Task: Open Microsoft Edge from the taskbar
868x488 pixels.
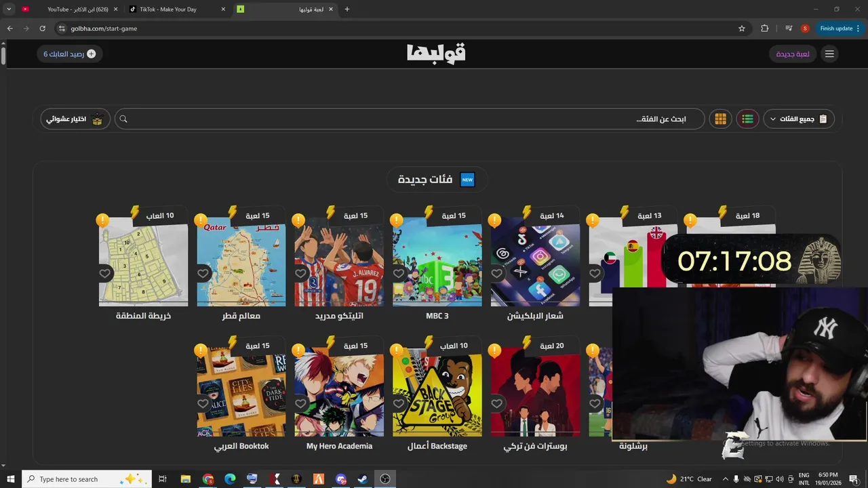Action: tap(230, 479)
